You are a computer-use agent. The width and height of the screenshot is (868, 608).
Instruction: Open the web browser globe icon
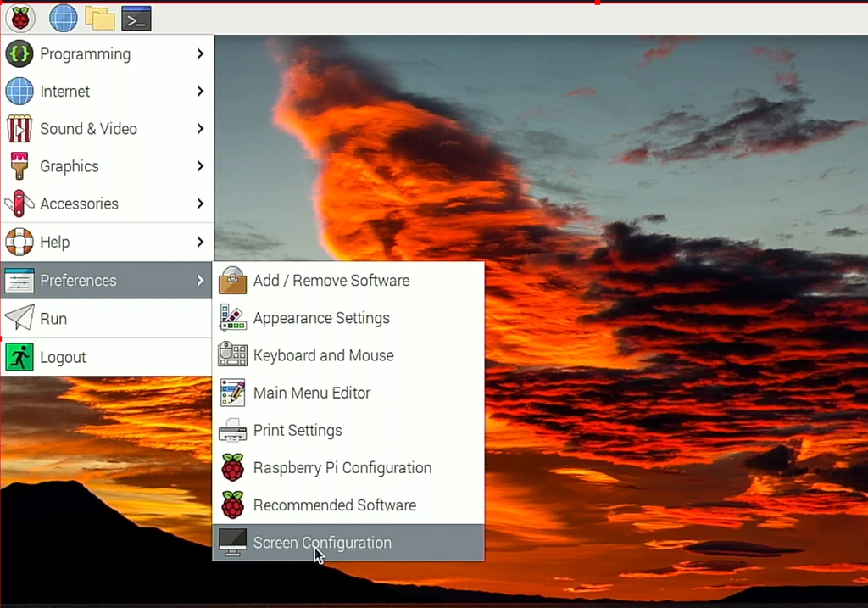pos(64,18)
